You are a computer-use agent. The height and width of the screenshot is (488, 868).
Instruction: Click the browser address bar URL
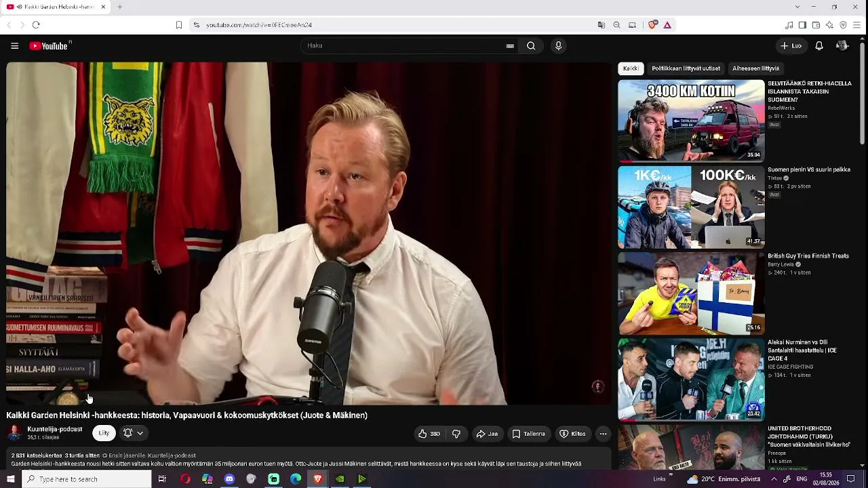click(259, 25)
